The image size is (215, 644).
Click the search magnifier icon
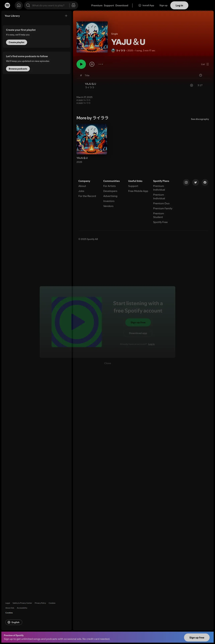click(x=28, y=5)
